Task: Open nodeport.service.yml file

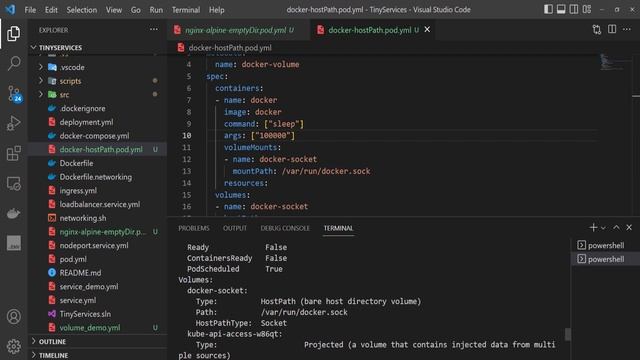Action: coord(98,245)
